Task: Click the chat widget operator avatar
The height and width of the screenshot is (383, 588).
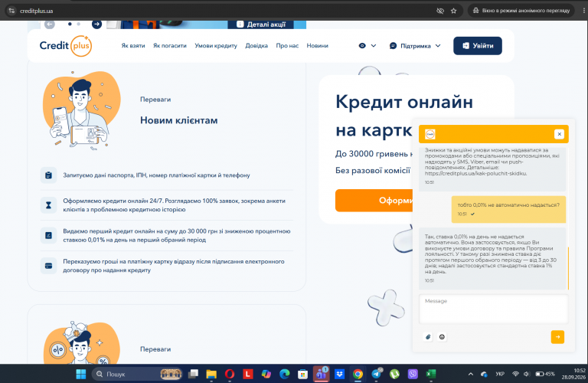Action: 430,134
